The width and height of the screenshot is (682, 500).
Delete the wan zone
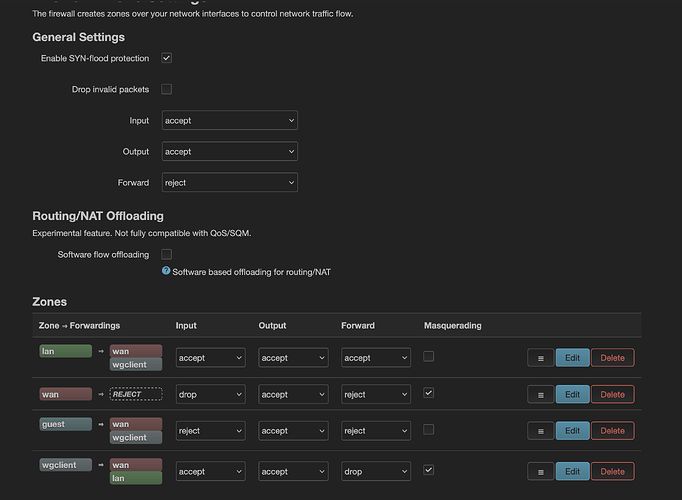coord(612,394)
